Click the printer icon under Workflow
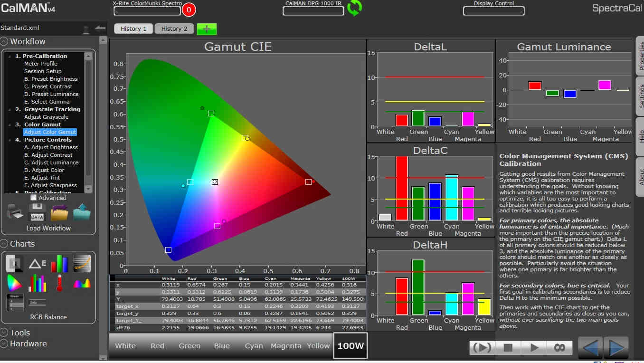The image size is (644, 363). [15, 212]
